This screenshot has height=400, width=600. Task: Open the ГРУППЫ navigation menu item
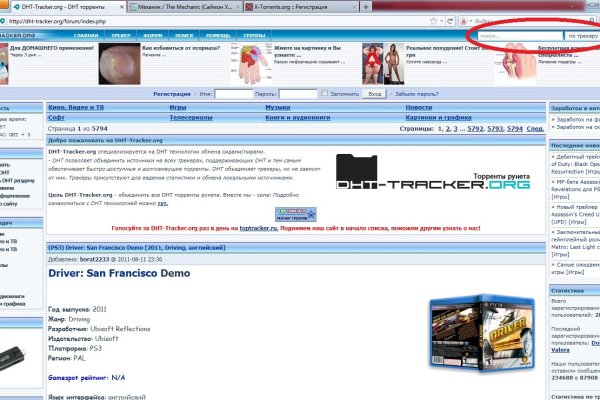254,36
